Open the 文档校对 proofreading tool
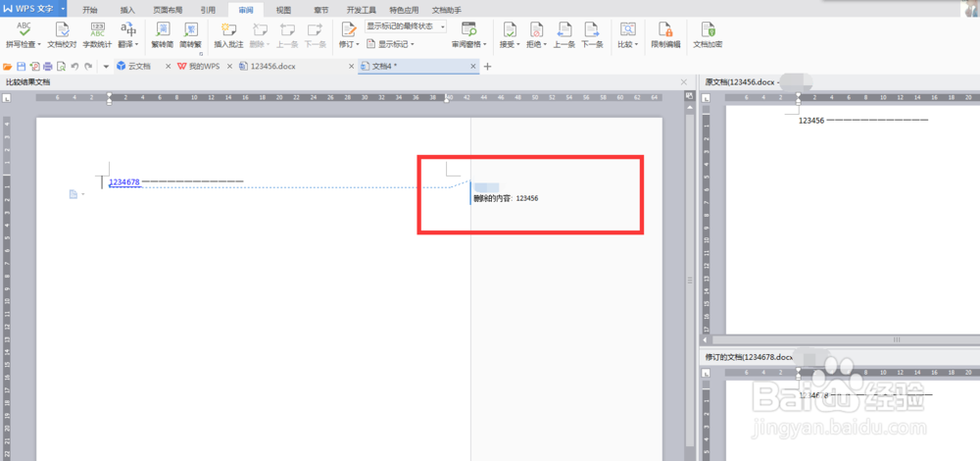Screen dimensions: 980x461 click(63, 28)
